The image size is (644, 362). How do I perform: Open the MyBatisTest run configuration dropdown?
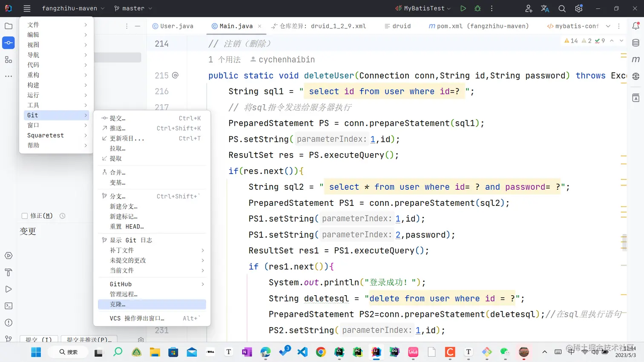coord(423,9)
